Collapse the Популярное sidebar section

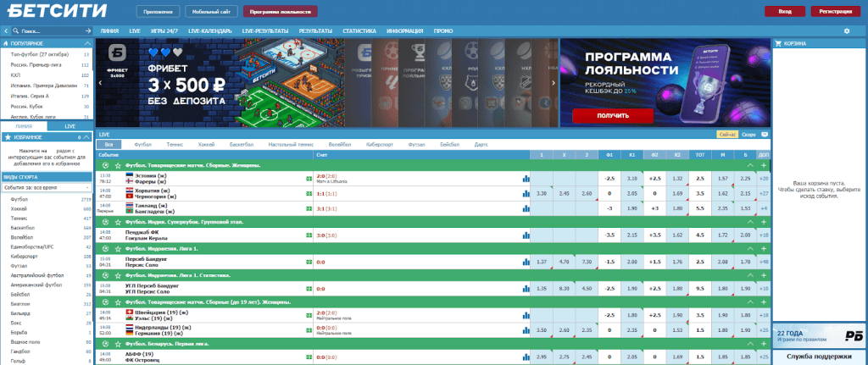[x=87, y=43]
